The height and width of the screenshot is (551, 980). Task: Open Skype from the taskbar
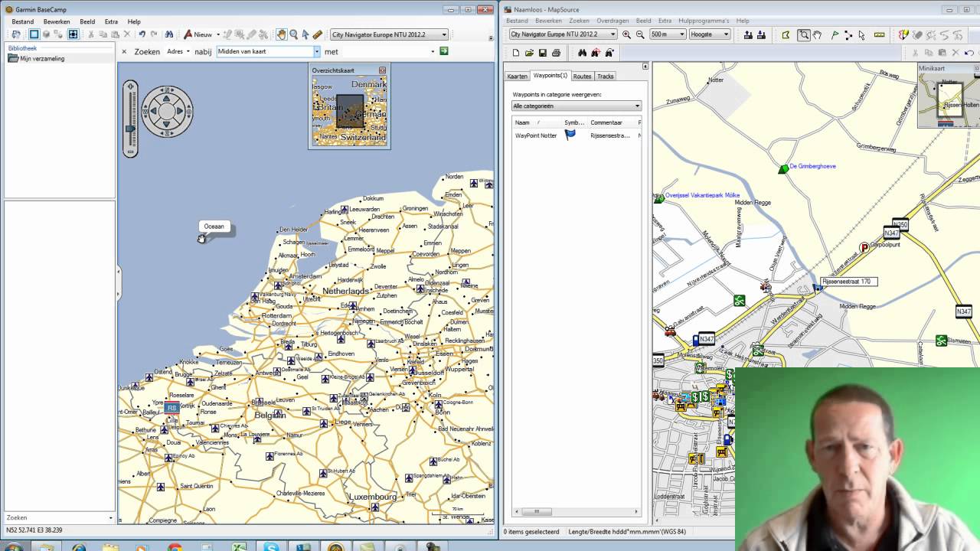click(x=271, y=548)
